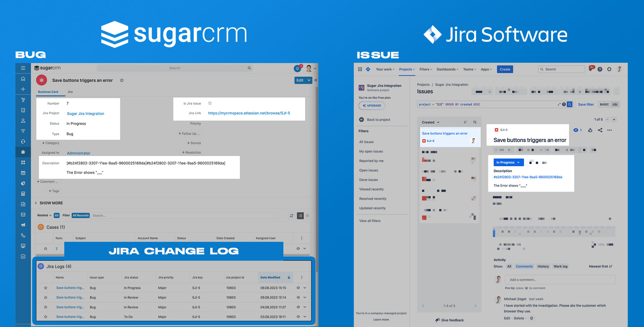Image resolution: width=644 pixels, height=327 pixels.
Task: Open the SJI-5 issue more actions ellipsis
Action: 610,130
